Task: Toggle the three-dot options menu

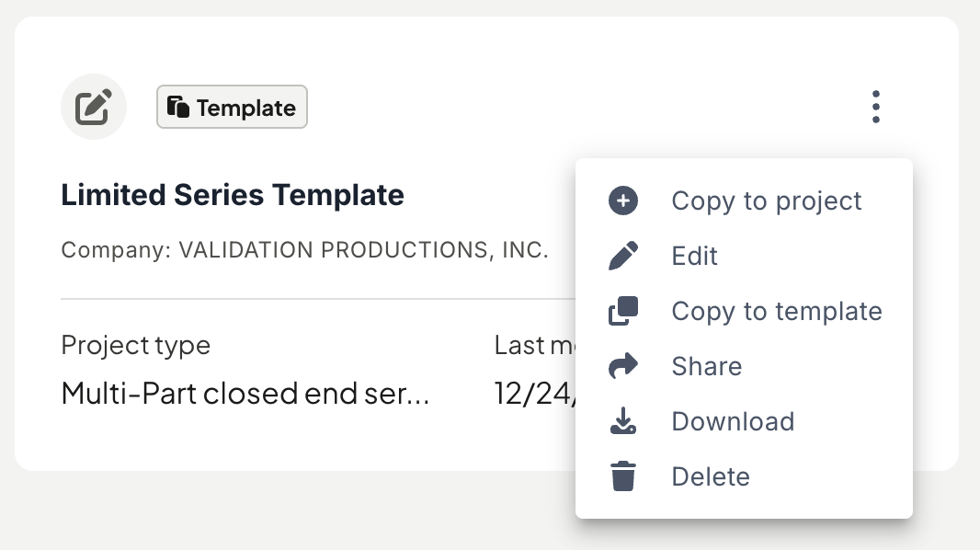Action: [875, 107]
